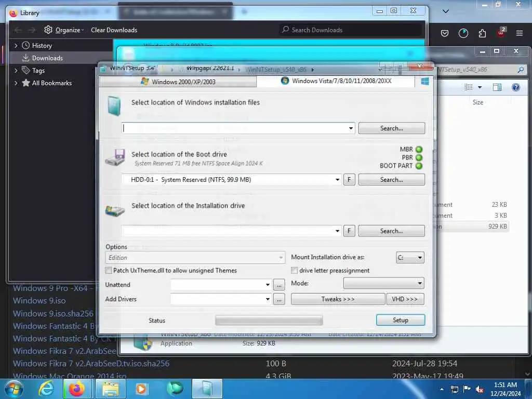
Task: Select the Windows Vista/7/8/10/11/2008/20XX tab
Action: (336, 81)
